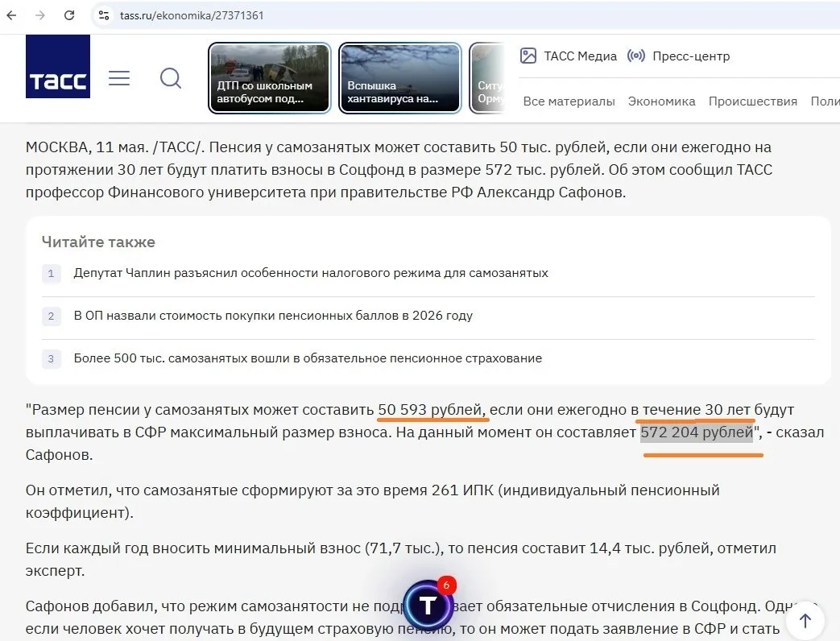Click the text 50 593 рублей
This screenshot has width=840, height=641.
430,410
